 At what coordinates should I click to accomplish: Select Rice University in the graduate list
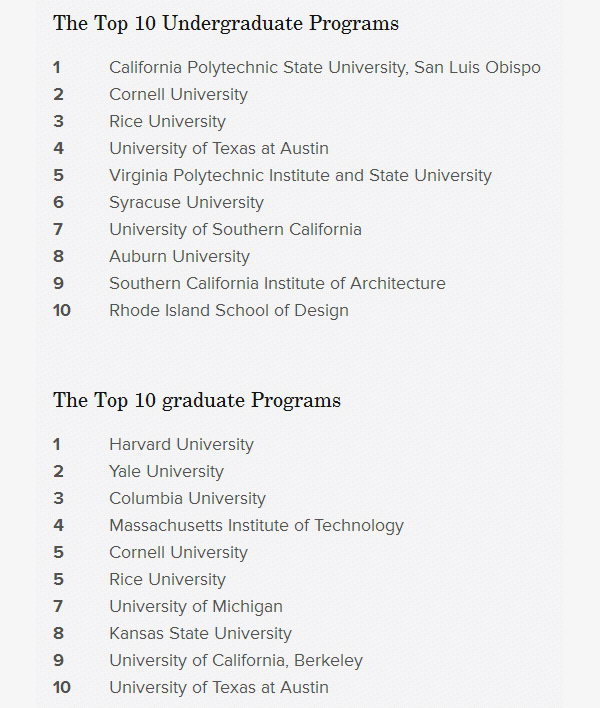(x=167, y=580)
